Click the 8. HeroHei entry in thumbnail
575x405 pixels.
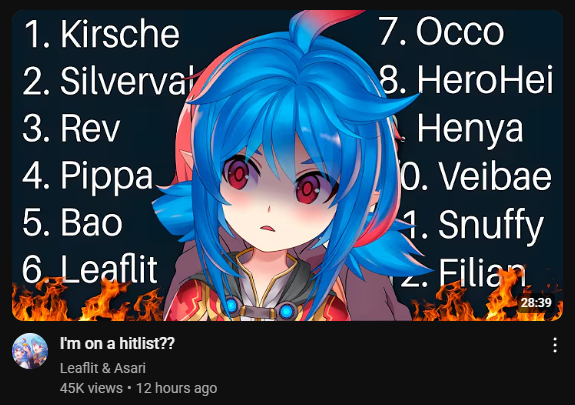pos(466,80)
